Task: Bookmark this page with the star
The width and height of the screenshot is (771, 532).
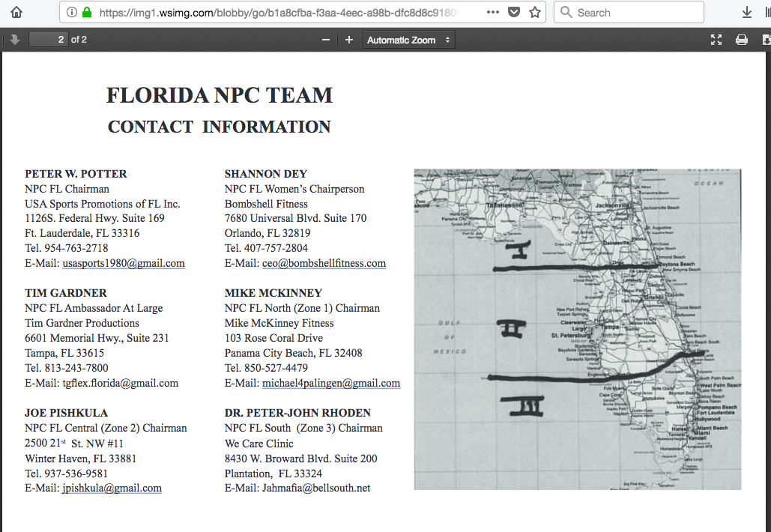Action: tap(535, 12)
